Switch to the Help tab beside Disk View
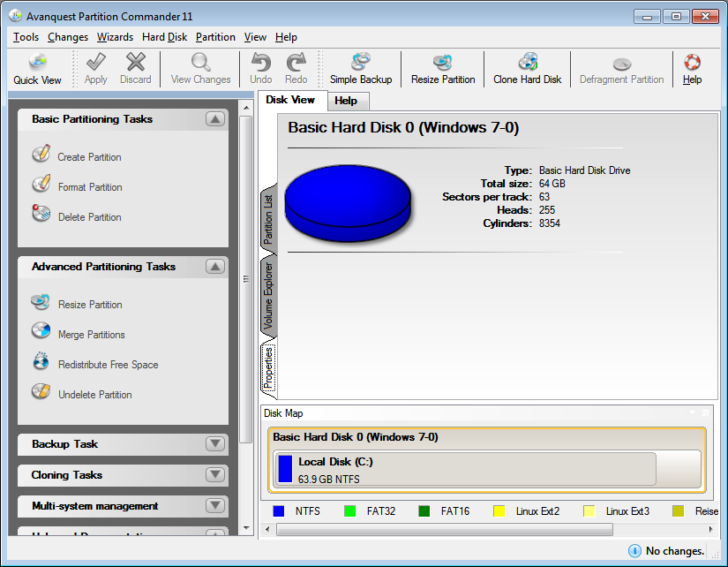The image size is (728, 567). pos(349,101)
